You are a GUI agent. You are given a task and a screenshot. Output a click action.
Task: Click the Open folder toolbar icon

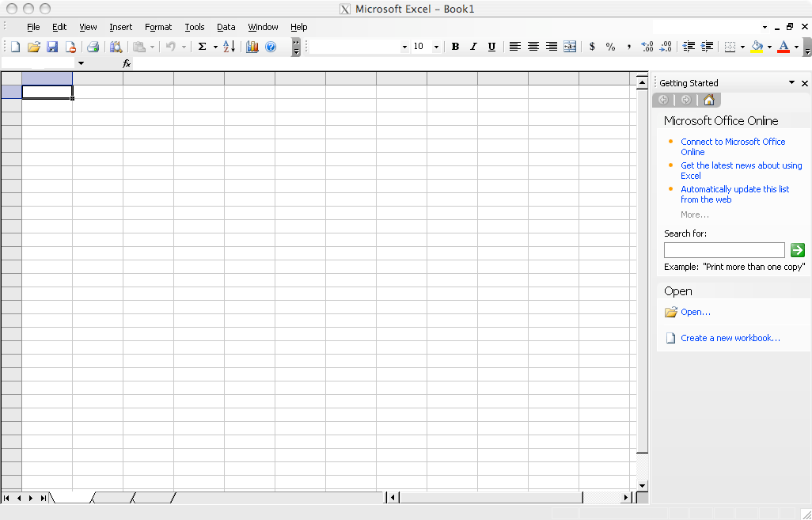click(34, 47)
